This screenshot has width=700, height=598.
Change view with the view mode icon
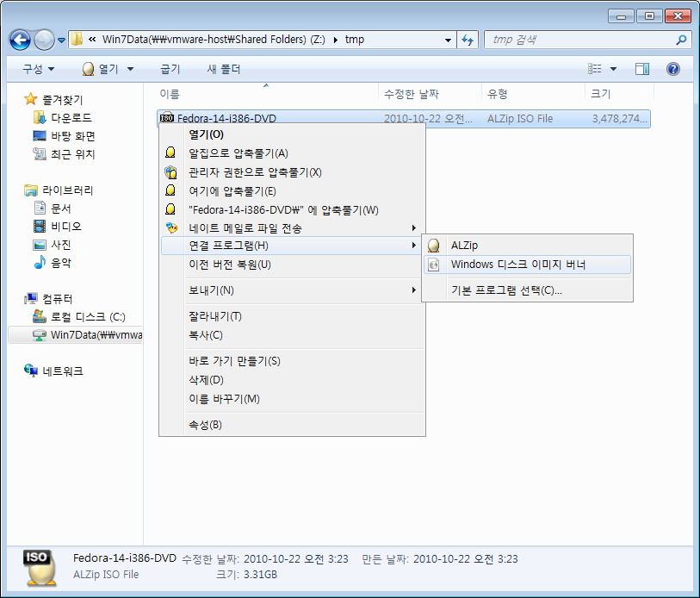click(595, 68)
